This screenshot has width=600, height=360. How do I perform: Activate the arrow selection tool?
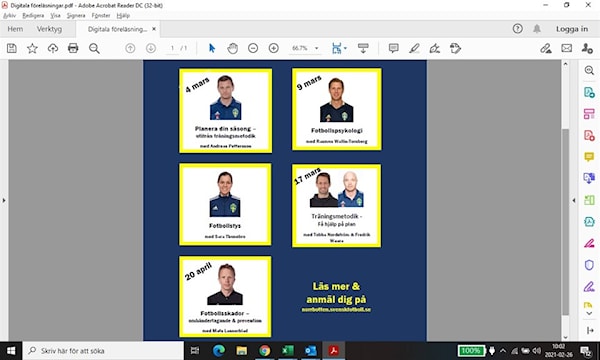click(212, 48)
